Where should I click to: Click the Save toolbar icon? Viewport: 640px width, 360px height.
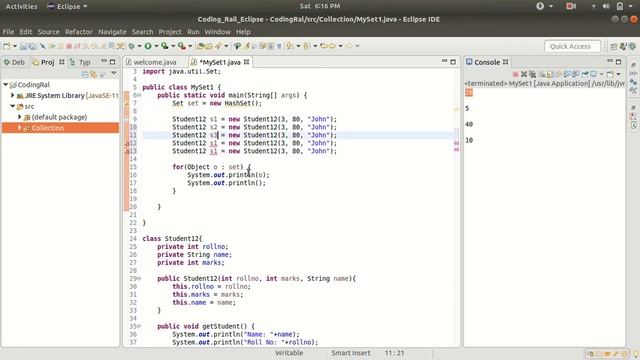coord(23,46)
